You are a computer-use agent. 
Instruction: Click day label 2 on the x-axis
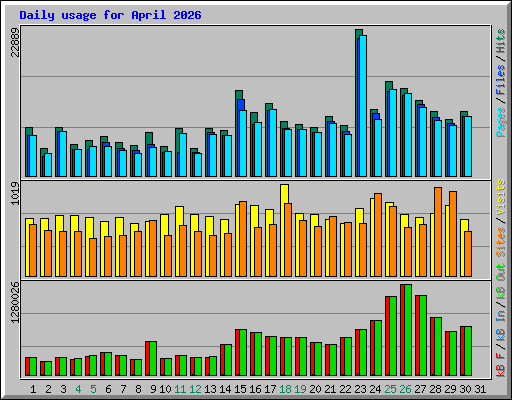[48, 389]
